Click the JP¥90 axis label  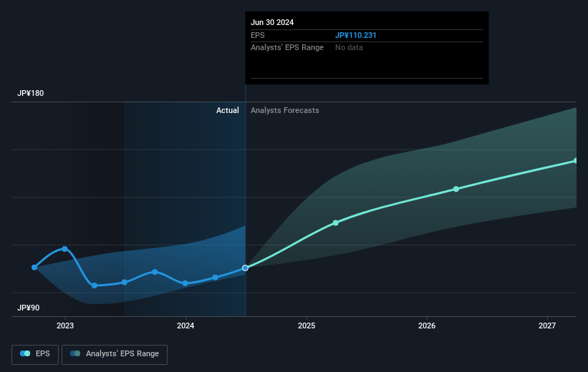[x=28, y=308]
